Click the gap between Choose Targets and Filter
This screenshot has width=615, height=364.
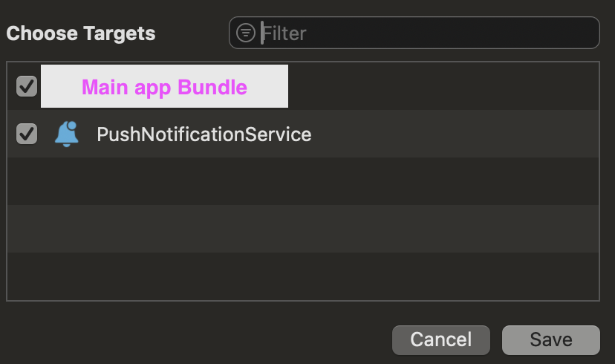pyautogui.click(x=192, y=33)
